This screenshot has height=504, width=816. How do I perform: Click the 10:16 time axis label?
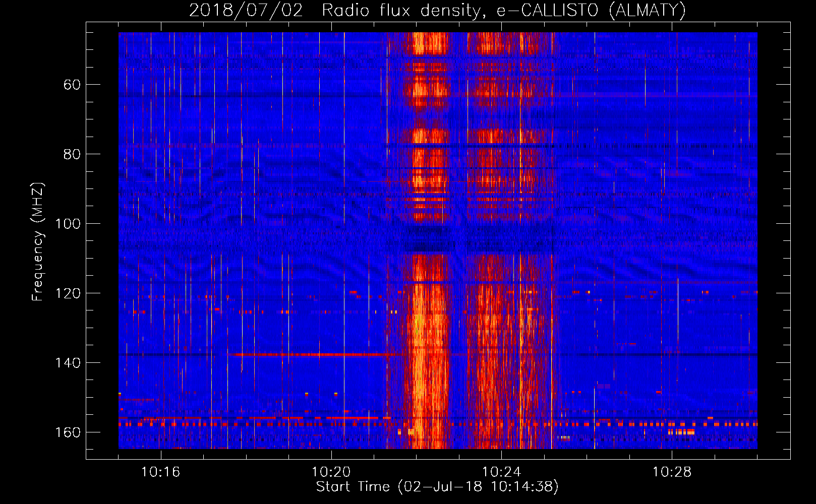click(161, 472)
